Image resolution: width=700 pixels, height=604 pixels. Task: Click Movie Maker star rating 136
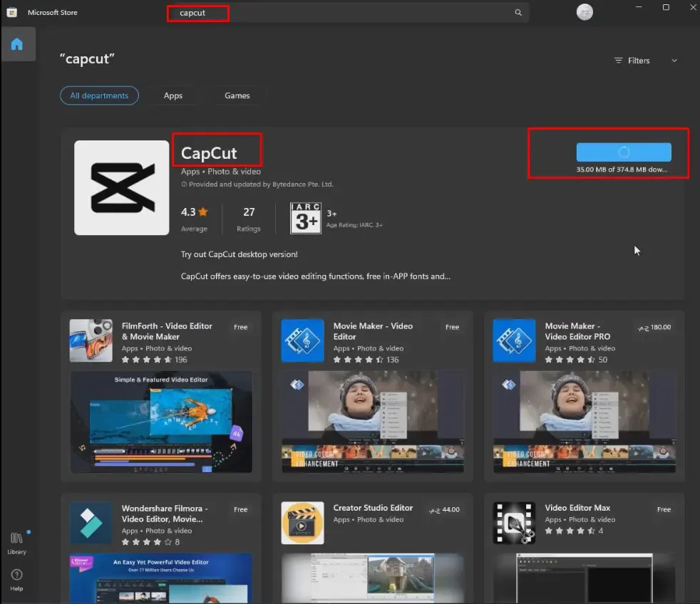pyautogui.click(x=366, y=360)
